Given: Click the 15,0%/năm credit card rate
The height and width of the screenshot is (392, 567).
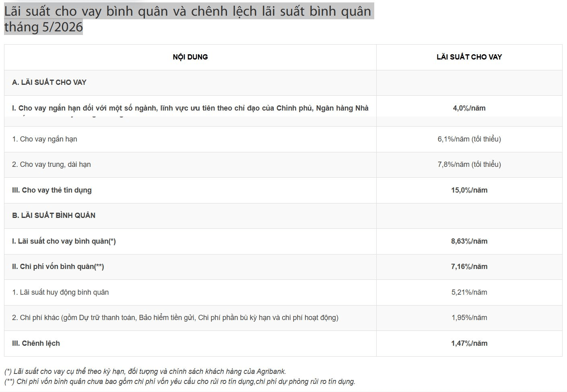Looking at the screenshot, I should pyautogui.click(x=469, y=190).
